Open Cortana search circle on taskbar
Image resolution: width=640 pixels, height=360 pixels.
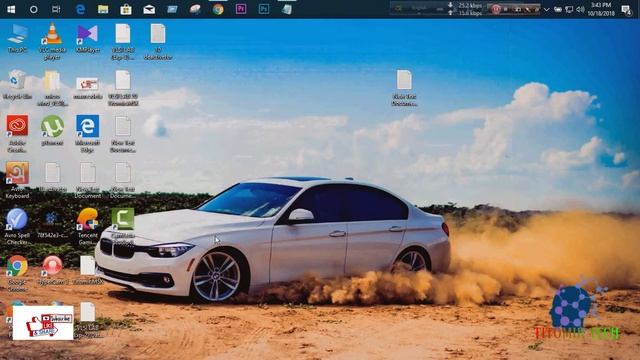(33, 9)
